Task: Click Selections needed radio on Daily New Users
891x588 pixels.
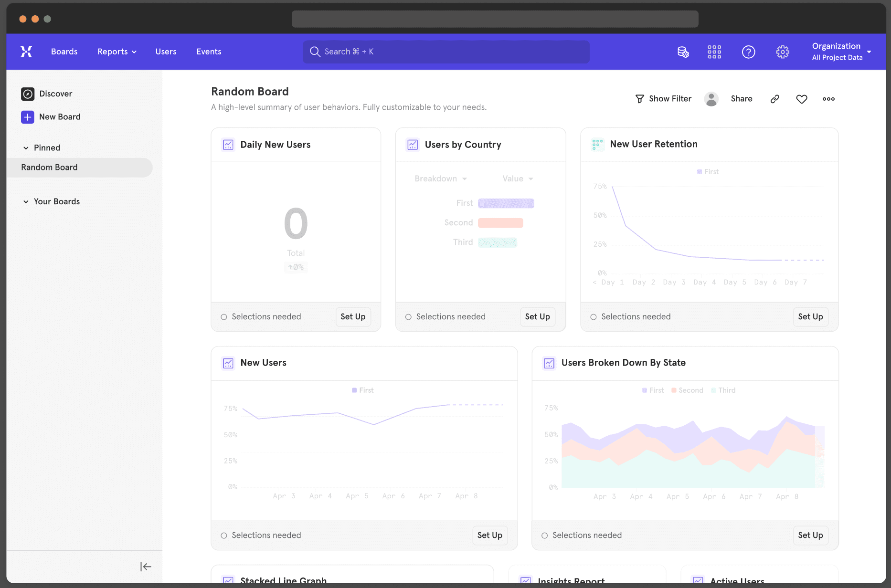Action: (x=224, y=317)
